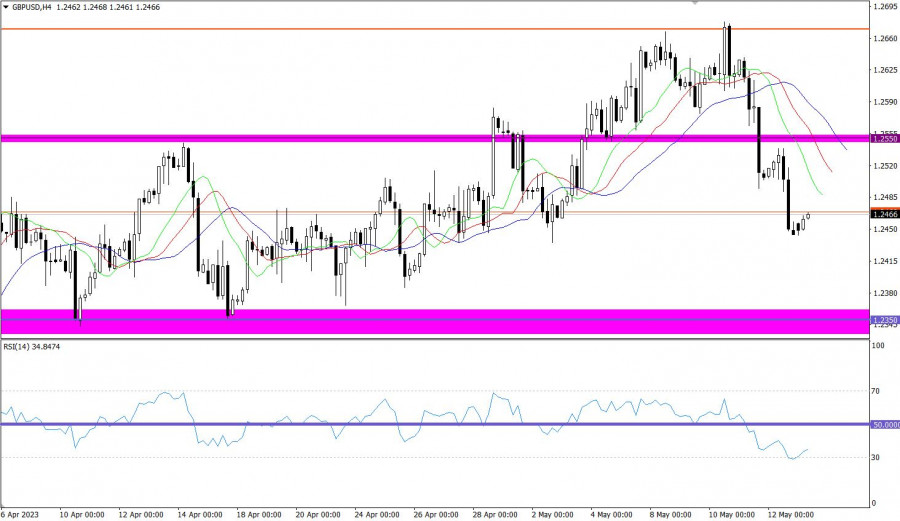The image size is (900, 521).
Task: Click the 50.0000 RSI level tag
Action: point(884,424)
